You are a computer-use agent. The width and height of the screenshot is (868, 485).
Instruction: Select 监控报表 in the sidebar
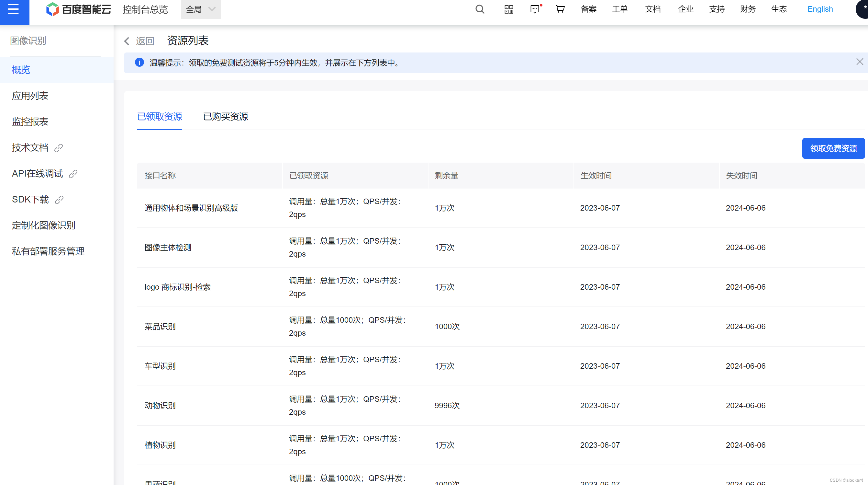pyautogui.click(x=30, y=122)
